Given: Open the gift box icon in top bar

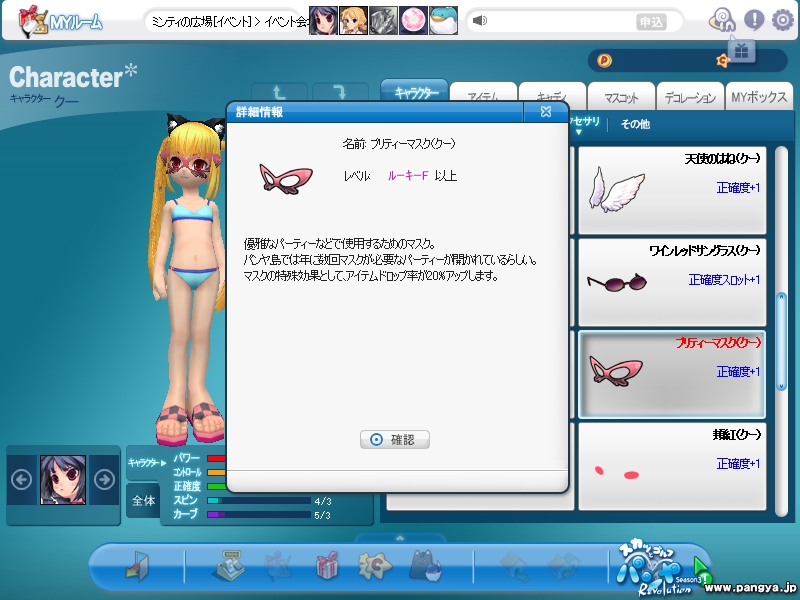Looking at the screenshot, I should tap(740, 50).
